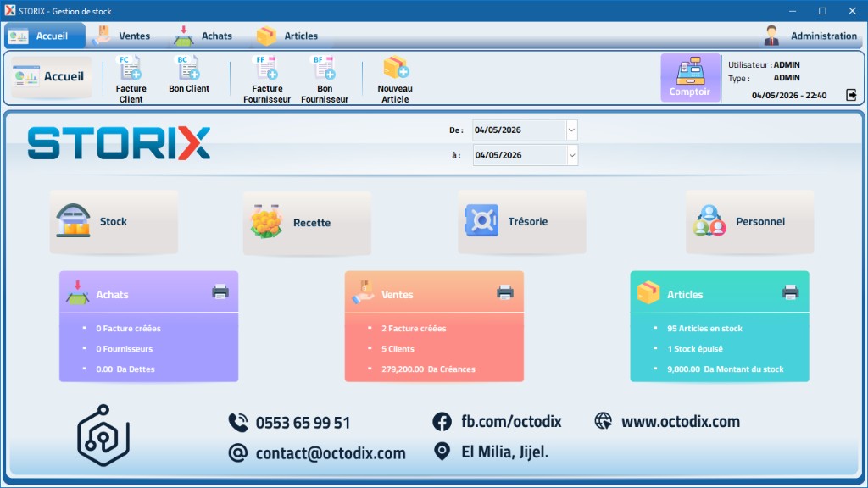Image resolution: width=868 pixels, height=488 pixels.
Task: Click '2 Facture créées' in Ventes
Action: 414,328
